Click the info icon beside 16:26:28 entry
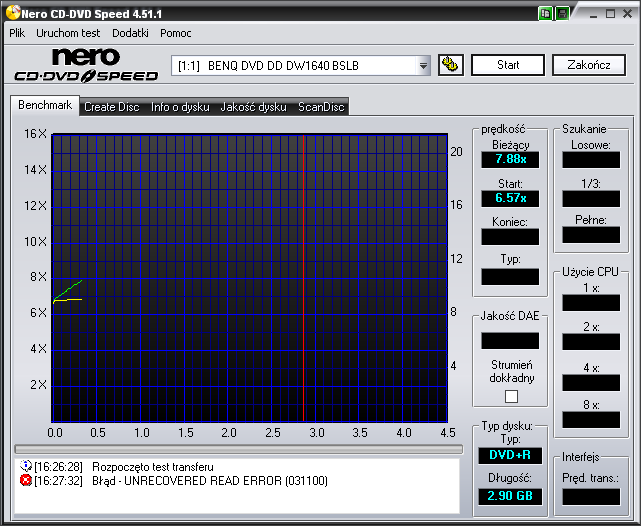The width and height of the screenshot is (641, 526). click(26, 466)
